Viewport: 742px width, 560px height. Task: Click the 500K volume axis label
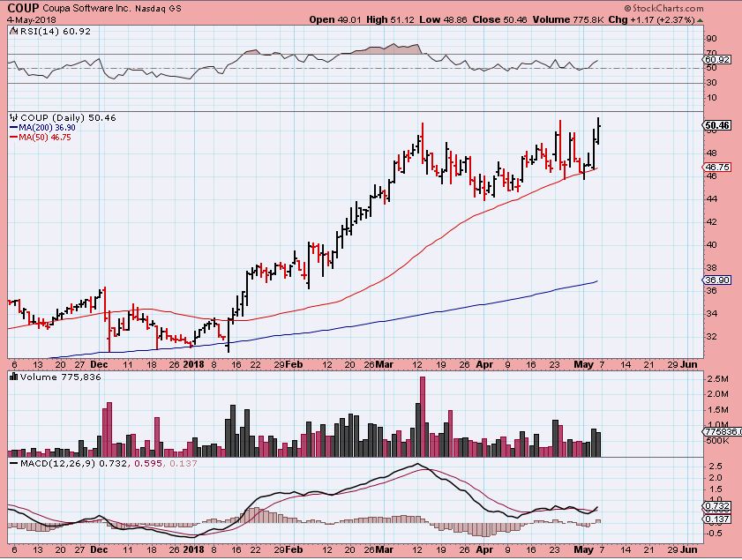[718, 441]
